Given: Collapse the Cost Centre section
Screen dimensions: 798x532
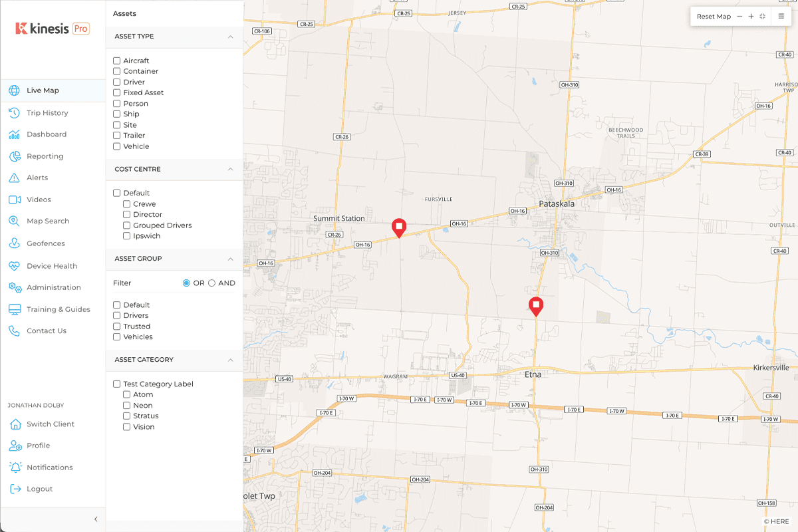Looking at the screenshot, I should coord(230,170).
